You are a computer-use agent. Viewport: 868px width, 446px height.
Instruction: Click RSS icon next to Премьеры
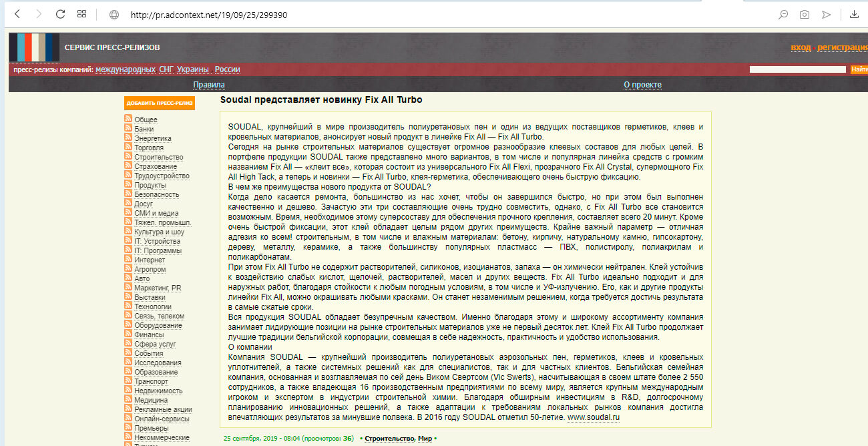coord(128,428)
